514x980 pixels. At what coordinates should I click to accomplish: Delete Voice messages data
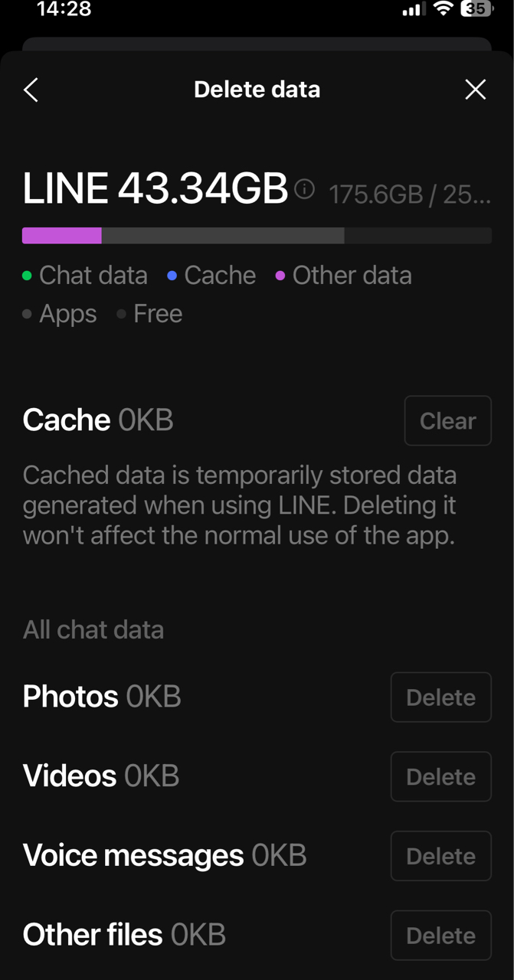pos(440,856)
